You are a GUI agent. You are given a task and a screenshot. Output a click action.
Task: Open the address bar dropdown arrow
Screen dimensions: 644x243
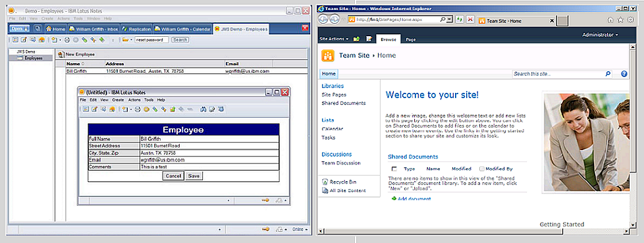point(450,19)
